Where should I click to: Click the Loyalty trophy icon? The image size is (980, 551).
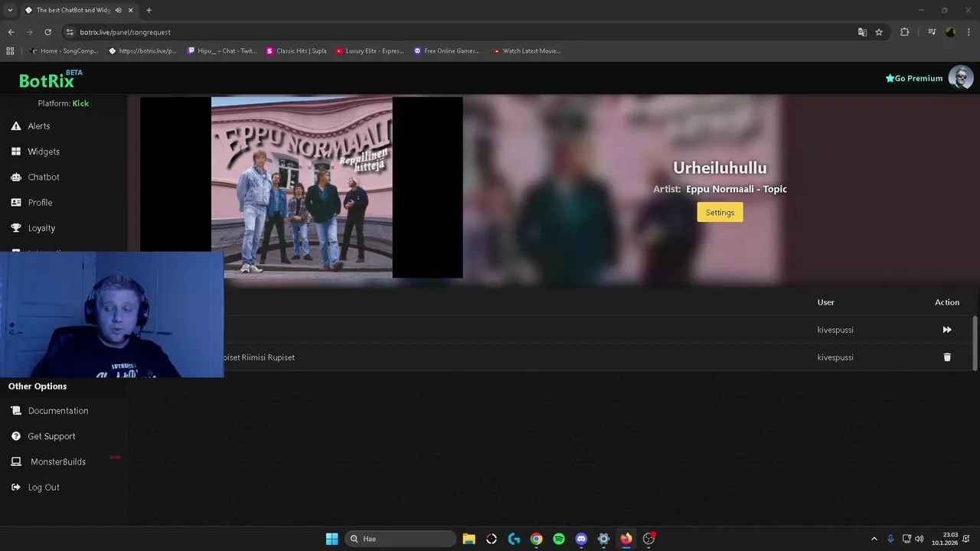[15, 228]
